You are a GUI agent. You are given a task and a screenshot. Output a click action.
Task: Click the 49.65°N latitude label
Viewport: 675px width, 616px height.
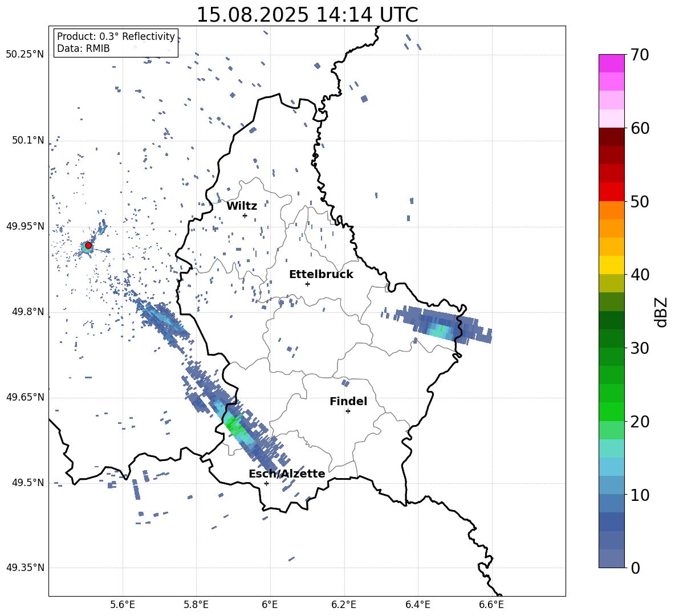25,397
